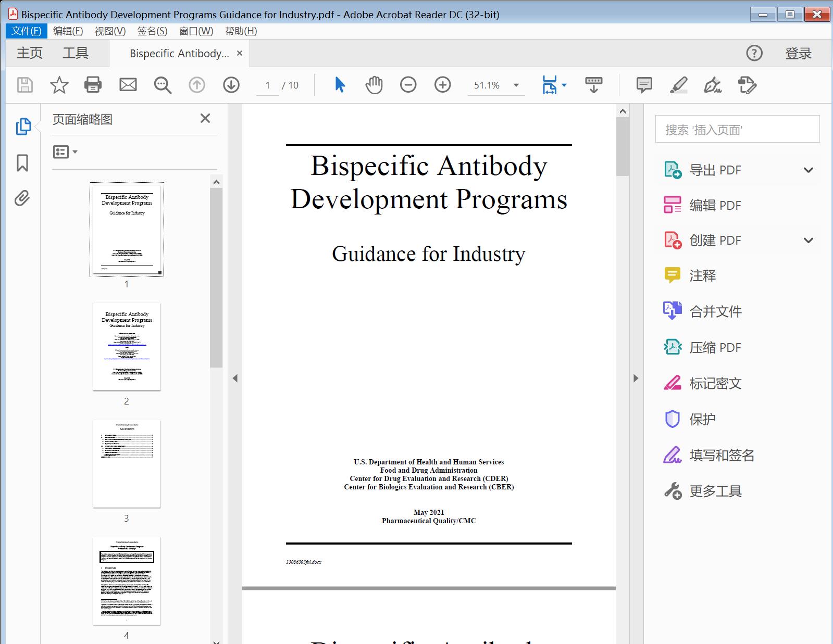Switch to the 工具 tab
833x644 pixels.
click(x=76, y=53)
